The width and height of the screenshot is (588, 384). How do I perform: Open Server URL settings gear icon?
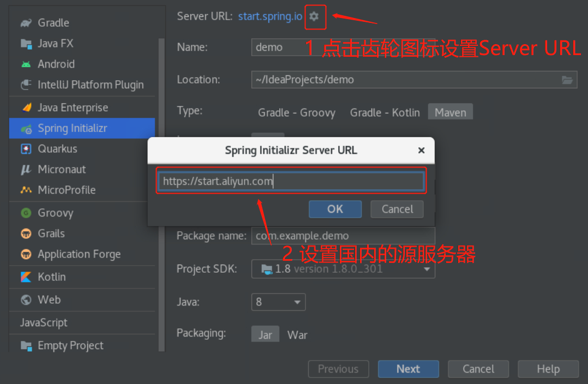(314, 16)
